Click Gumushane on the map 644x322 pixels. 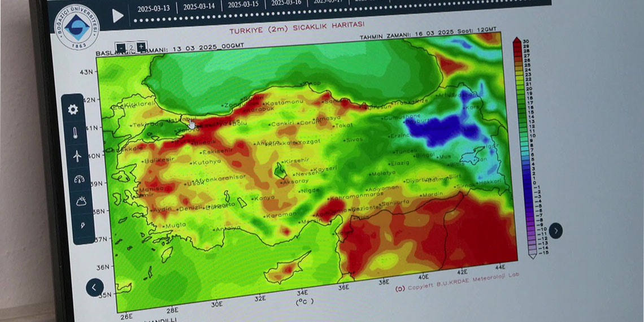(401, 118)
